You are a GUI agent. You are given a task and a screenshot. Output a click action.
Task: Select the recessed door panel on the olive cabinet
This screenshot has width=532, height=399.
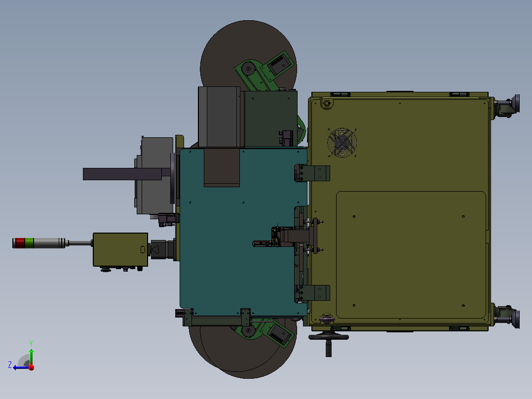[x=411, y=255]
